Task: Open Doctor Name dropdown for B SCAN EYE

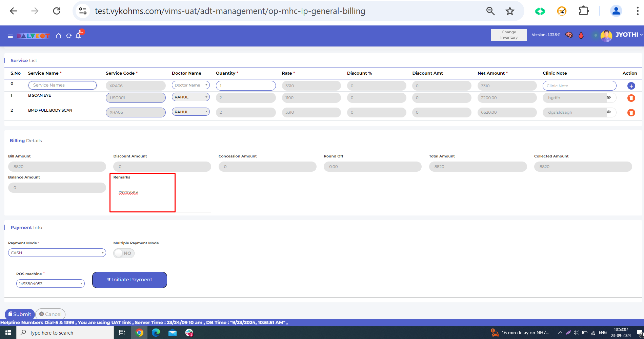Action: click(x=190, y=97)
